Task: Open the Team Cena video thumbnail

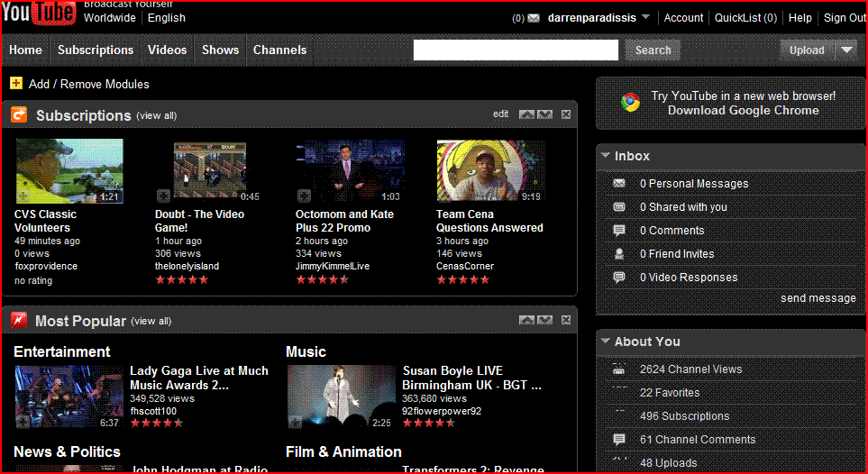Action: 491,171
